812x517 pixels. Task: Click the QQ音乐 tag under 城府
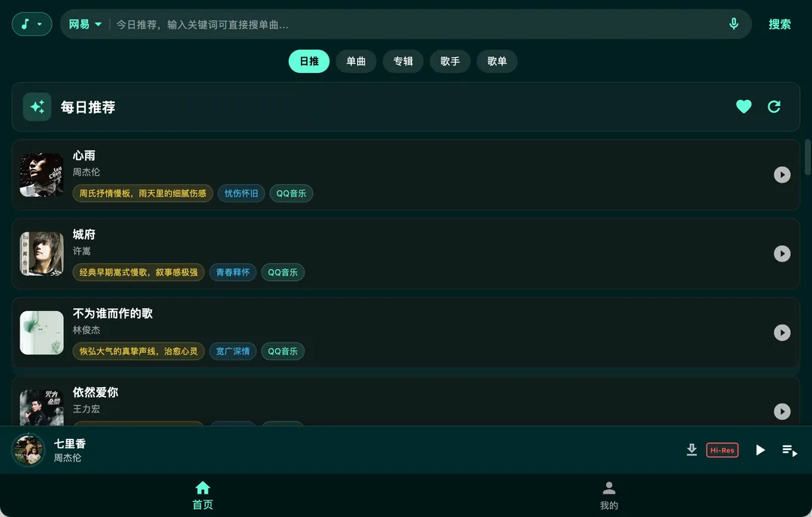click(283, 272)
